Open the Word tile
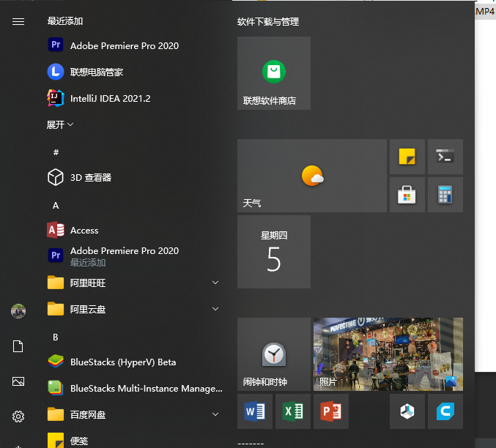This screenshot has height=448, width=496. click(x=255, y=411)
